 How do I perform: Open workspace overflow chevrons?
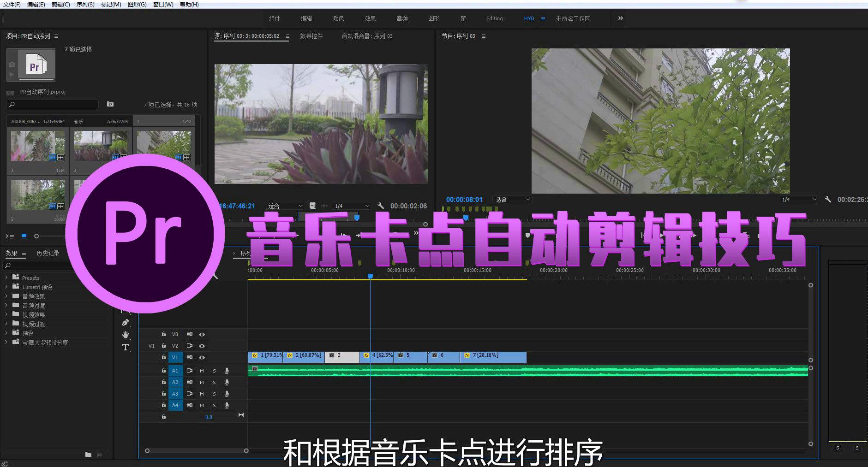coord(620,18)
